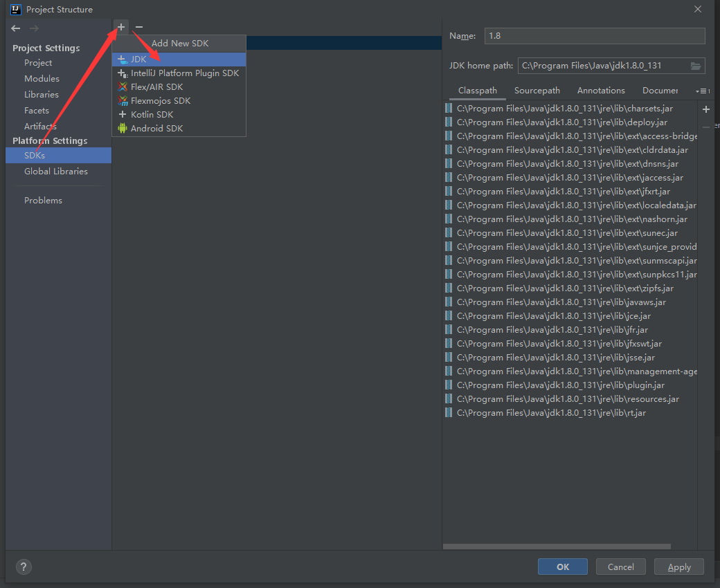Click the Flexmojos SDK icon
The width and height of the screenshot is (720, 588).
tap(123, 101)
